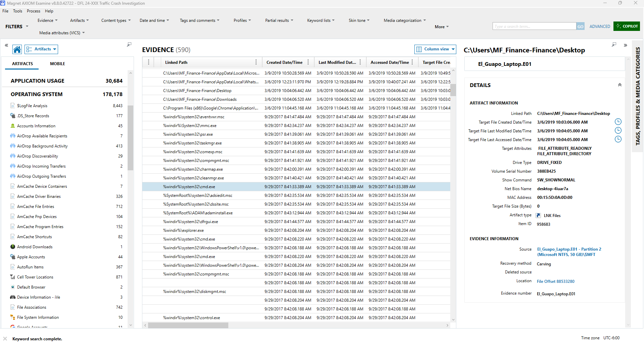
Task: Click the pin icon on left panel
Action: [129, 44]
